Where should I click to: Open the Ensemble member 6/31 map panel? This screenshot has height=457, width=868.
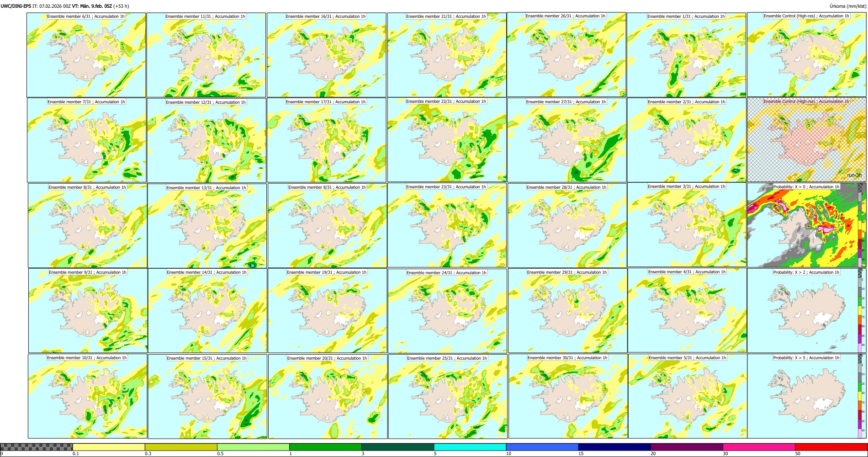tap(86, 55)
